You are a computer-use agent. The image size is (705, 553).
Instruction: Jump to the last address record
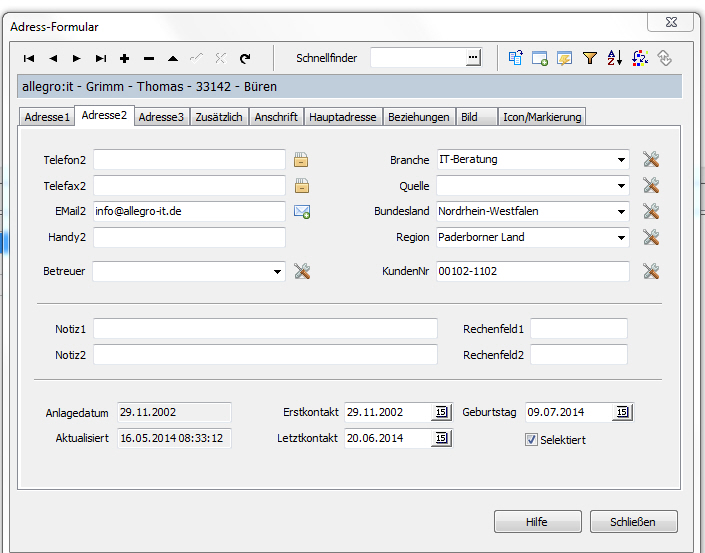(101, 59)
